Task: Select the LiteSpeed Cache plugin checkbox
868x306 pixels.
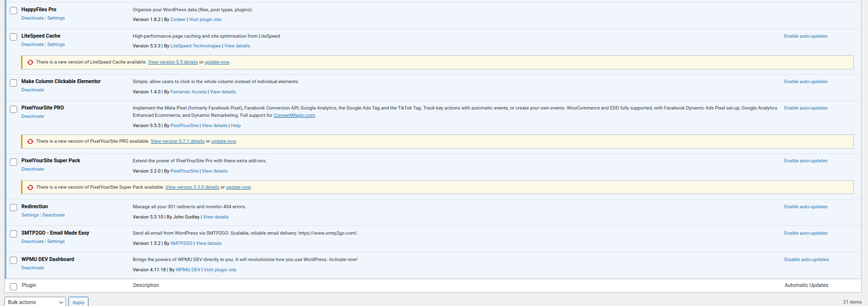Action: 14,37
